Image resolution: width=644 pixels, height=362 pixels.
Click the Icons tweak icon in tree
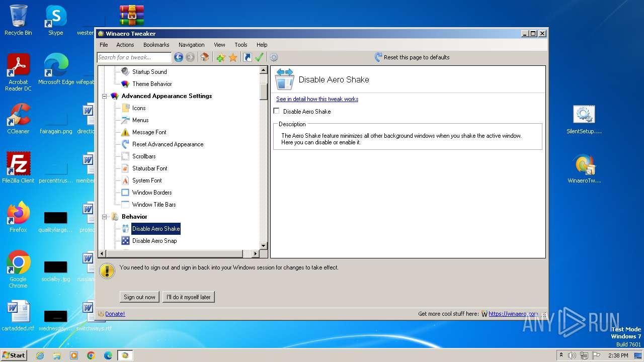pos(125,108)
